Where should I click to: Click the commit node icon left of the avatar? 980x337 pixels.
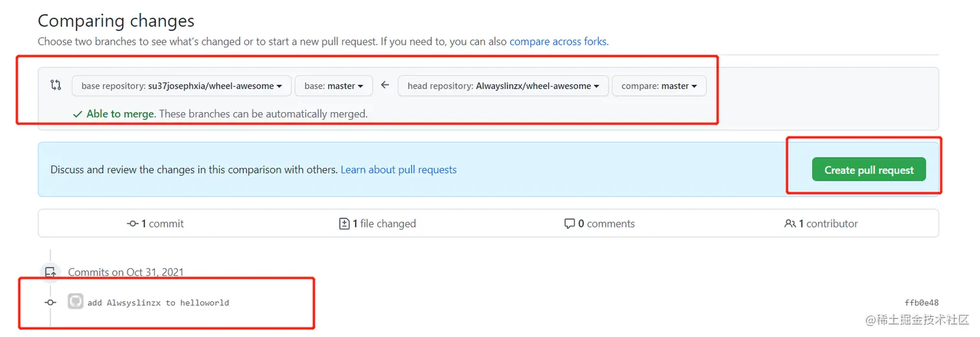click(x=51, y=303)
